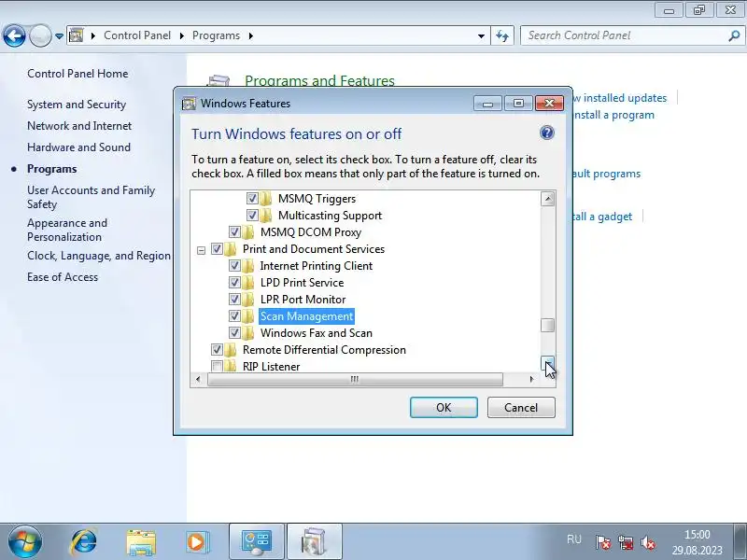
Task: Launch Internet Explorer from taskbar
Action: (83, 542)
